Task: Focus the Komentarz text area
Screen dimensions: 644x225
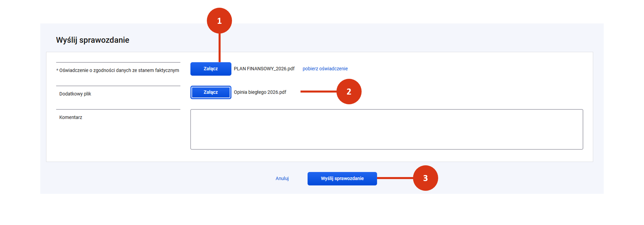Action: [x=386, y=129]
